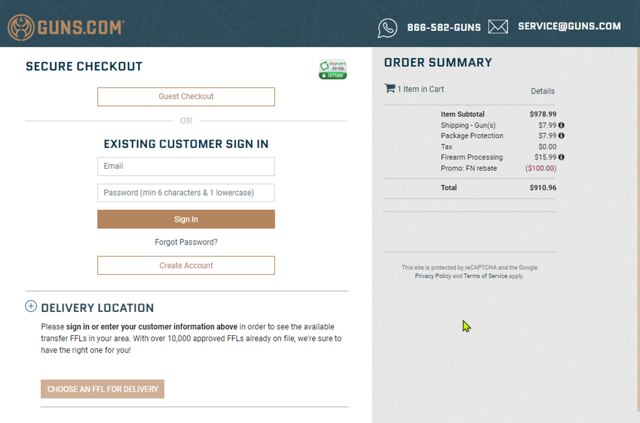Focus the Email input field
The height and width of the screenshot is (423, 640).
pyautogui.click(x=186, y=166)
